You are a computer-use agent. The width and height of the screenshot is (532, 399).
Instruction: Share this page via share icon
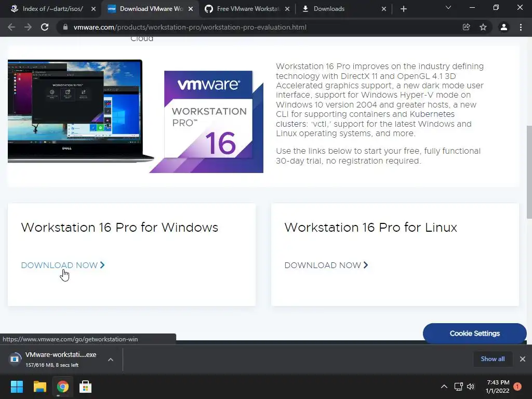pyautogui.click(x=467, y=27)
